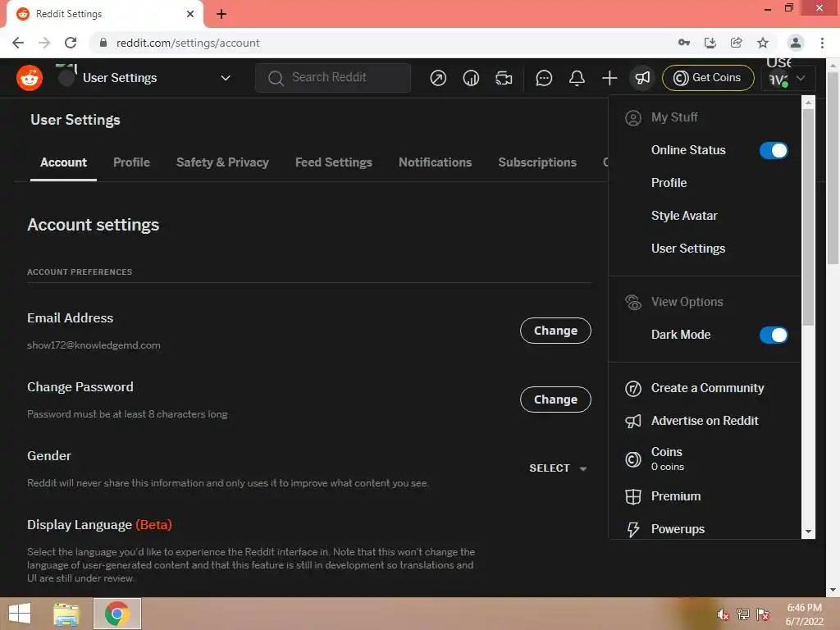Open the Popular arrow icon in header
The height and width of the screenshot is (630, 840).
pyautogui.click(x=438, y=78)
